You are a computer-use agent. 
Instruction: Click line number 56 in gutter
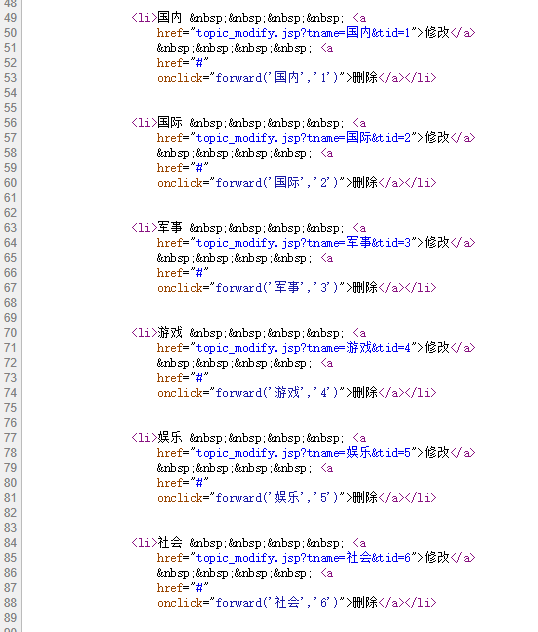click(10, 123)
